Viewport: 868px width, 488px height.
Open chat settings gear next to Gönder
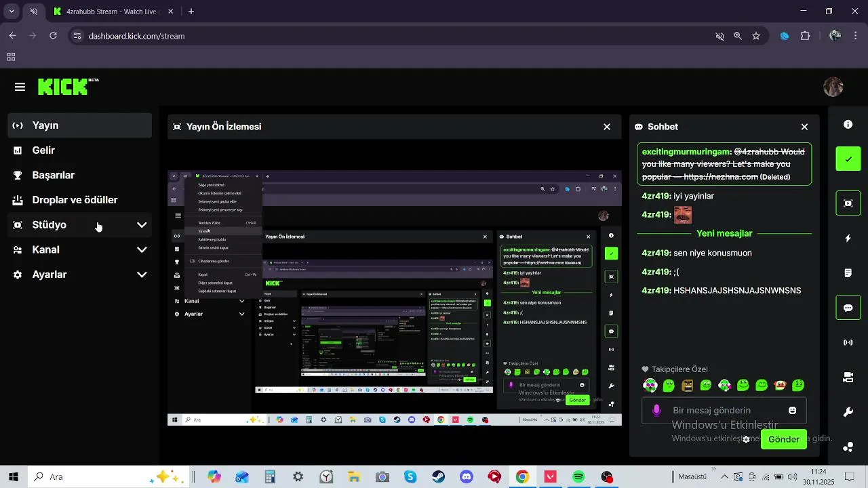click(x=746, y=439)
